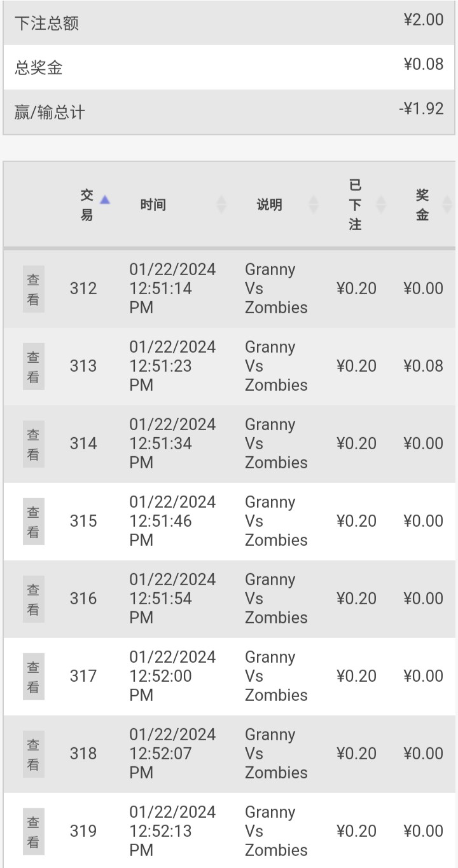Sort by the 已下注 column's sort arrows
This screenshot has width=458, height=868.
click(381, 204)
